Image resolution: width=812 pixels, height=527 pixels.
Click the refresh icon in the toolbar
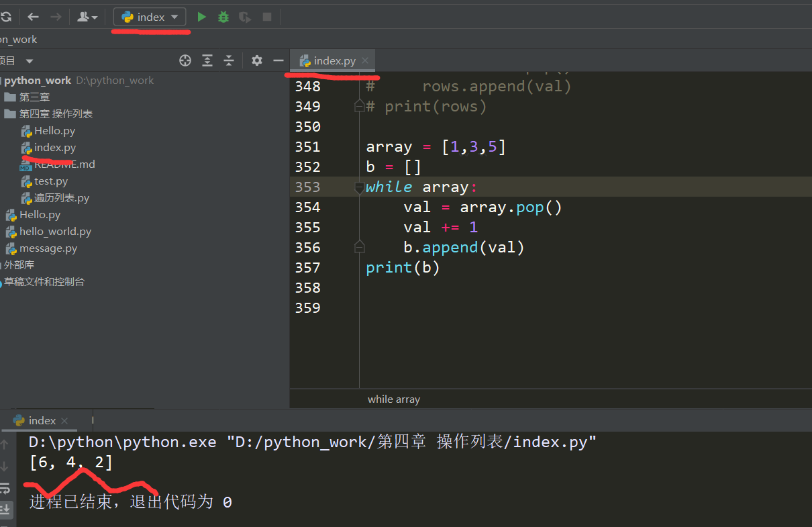[x=5, y=17]
